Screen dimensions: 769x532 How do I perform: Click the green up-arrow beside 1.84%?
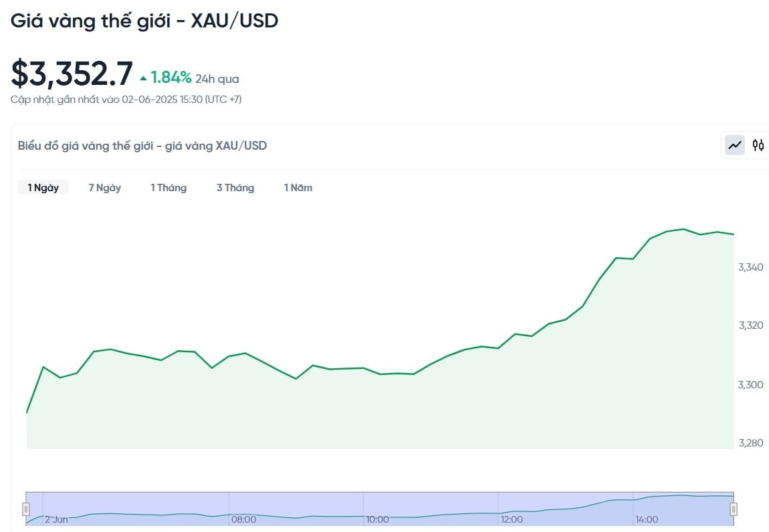point(143,78)
